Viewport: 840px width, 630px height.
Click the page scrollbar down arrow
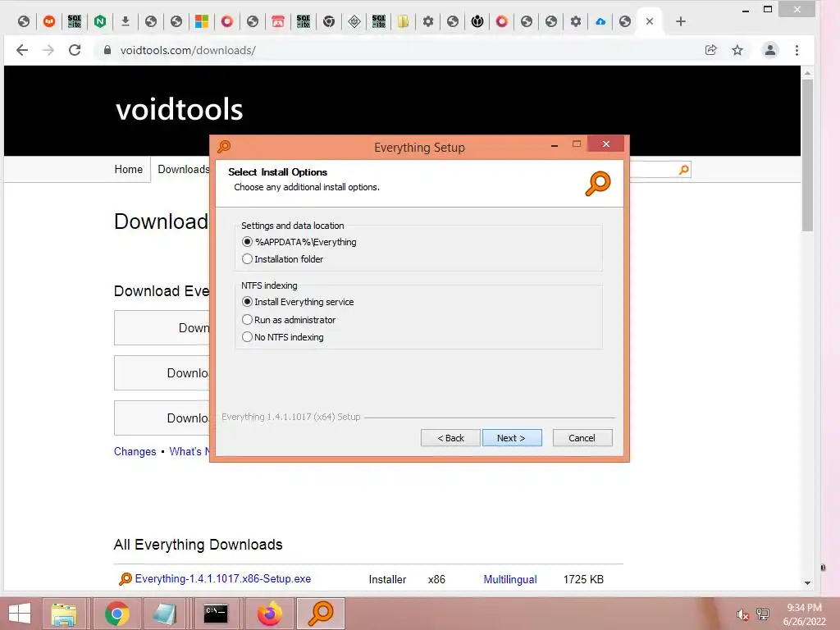tap(807, 583)
